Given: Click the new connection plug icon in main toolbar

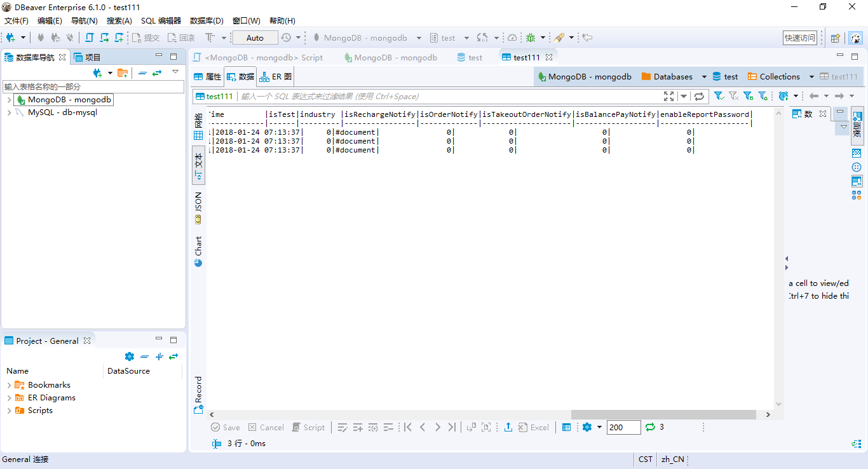Looking at the screenshot, I should 11,38.
